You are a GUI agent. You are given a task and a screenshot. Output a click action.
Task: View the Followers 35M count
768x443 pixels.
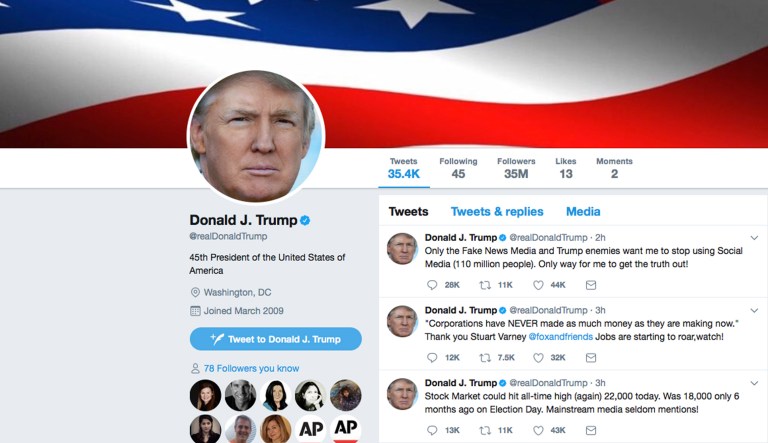tap(516, 168)
